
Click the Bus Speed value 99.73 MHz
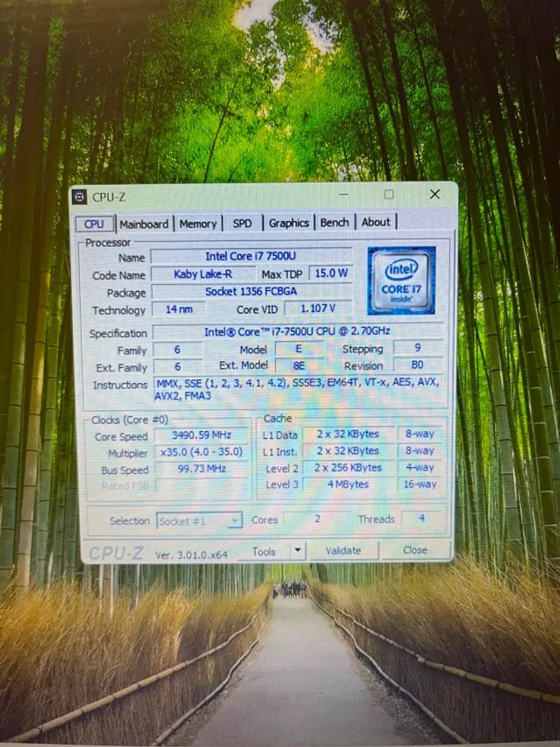click(x=201, y=469)
